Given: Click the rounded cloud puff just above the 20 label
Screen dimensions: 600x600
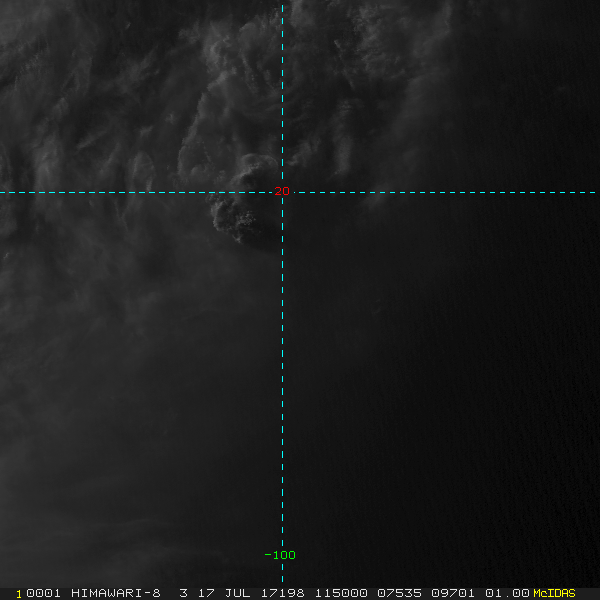Looking at the screenshot, I should coord(258,170).
